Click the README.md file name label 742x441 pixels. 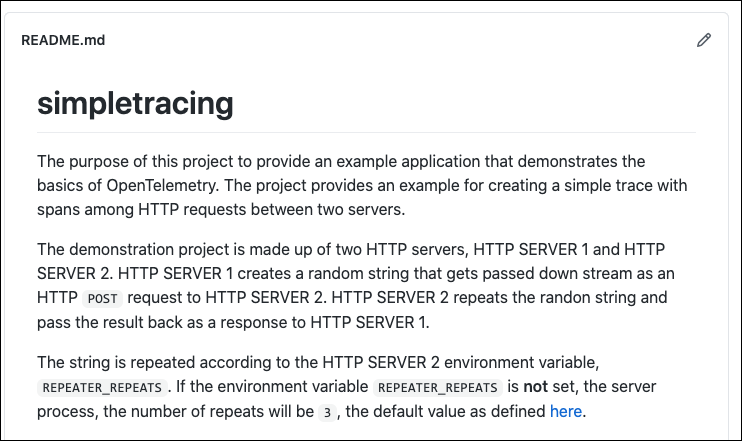click(x=63, y=41)
